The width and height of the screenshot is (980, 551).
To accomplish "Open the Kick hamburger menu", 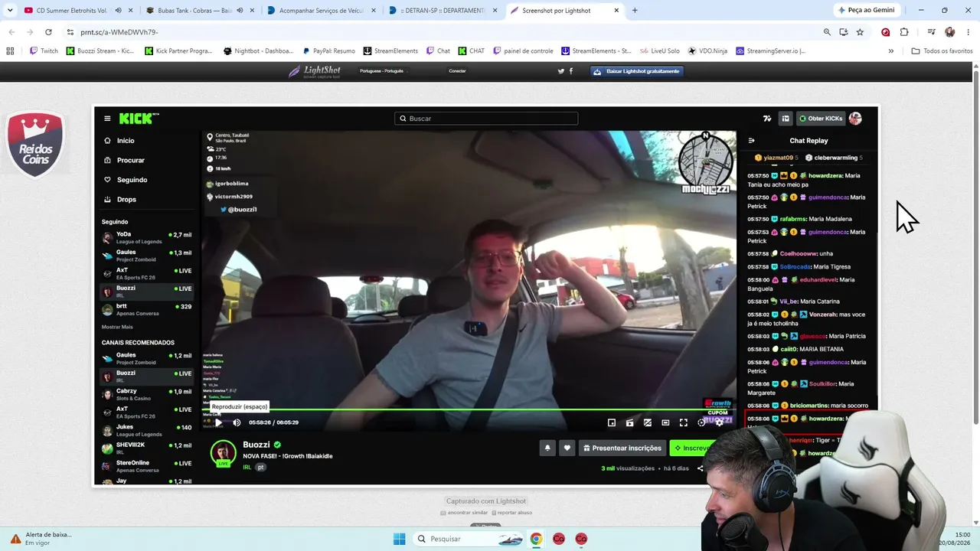I will point(107,119).
